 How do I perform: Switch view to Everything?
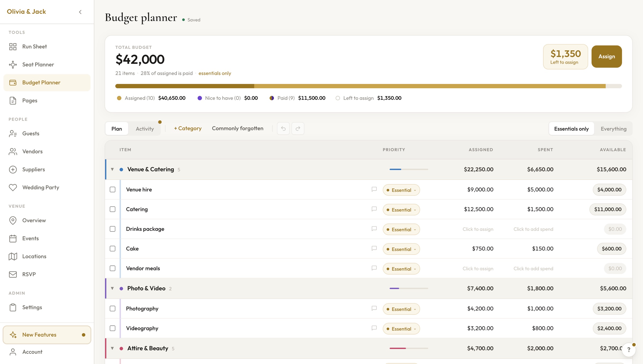614,129
